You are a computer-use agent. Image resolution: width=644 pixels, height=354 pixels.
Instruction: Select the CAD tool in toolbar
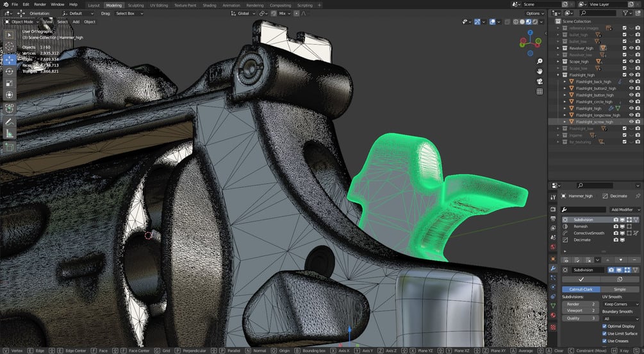(x=9, y=108)
